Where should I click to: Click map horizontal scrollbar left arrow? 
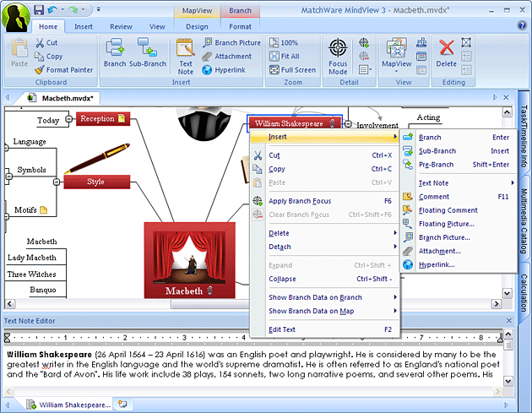coord(10,304)
